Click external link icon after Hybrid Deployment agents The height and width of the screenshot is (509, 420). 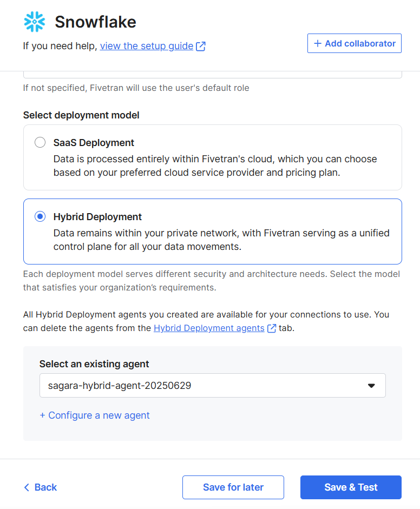pos(272,328)
